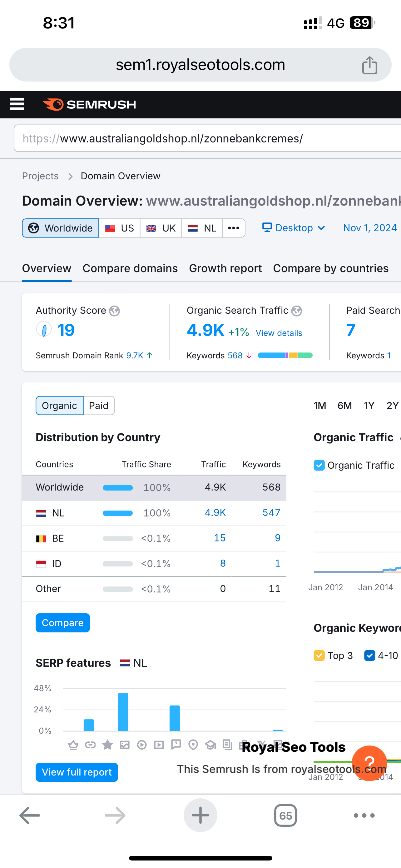Open the browser three-dot menu
Screen dimensions: 401x868
364,816
